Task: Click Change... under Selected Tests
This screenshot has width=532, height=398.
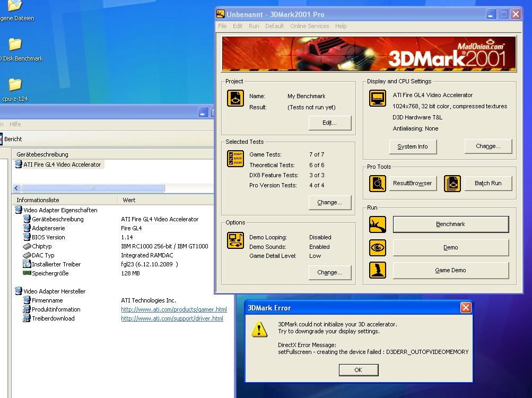Action: click(x=330, y=202)
